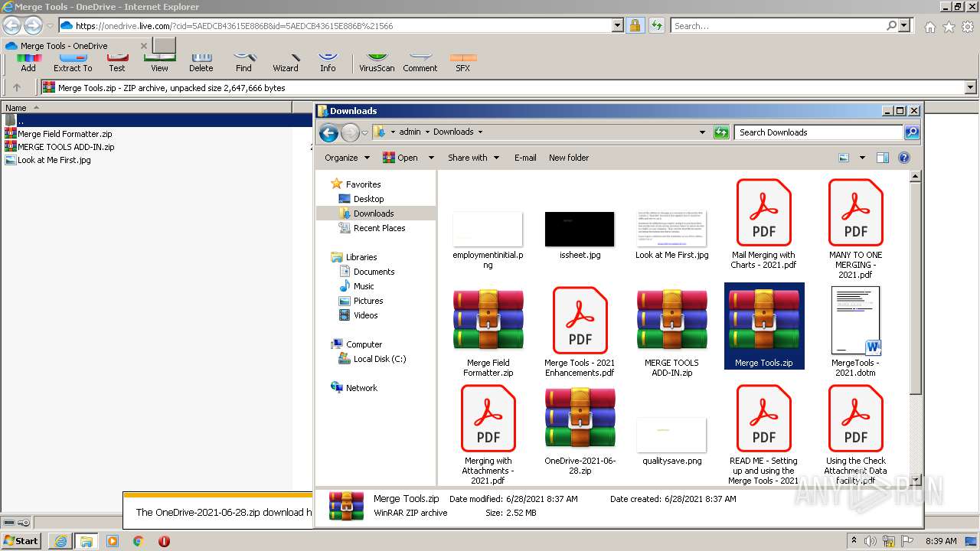Select MANY TO ONE MERGING - 2021.pdf
Screen dimensions: 980x551
(x=855, y=228)
